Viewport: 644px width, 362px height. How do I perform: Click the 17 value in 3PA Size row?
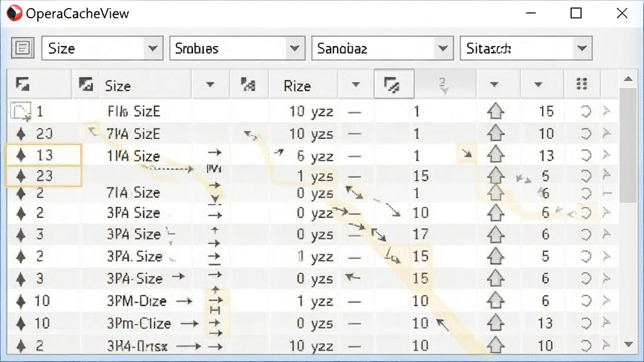(421, 234)
